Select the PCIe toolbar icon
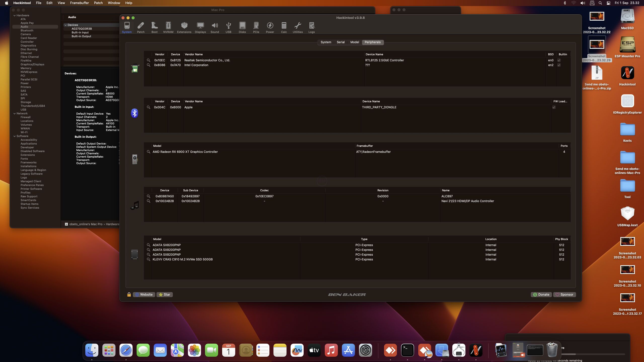644x362 pixels. click(x=256, y=27)
